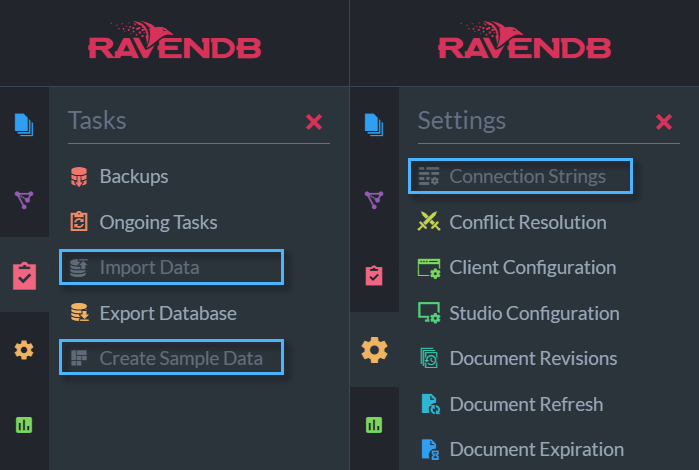The width and height of the screenshot is (699, 470).
Task: Click the Studio Configuration monitor icon
Action: [x=429, y=313]
